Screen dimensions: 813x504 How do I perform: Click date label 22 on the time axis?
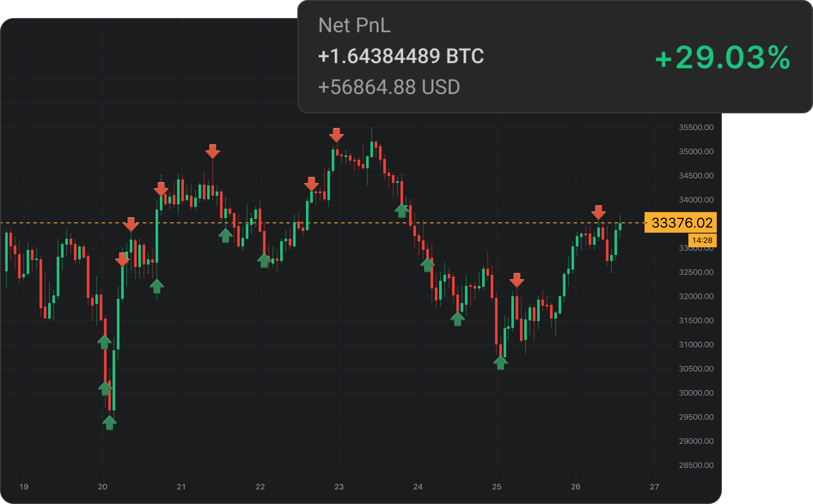coord(260,487)
